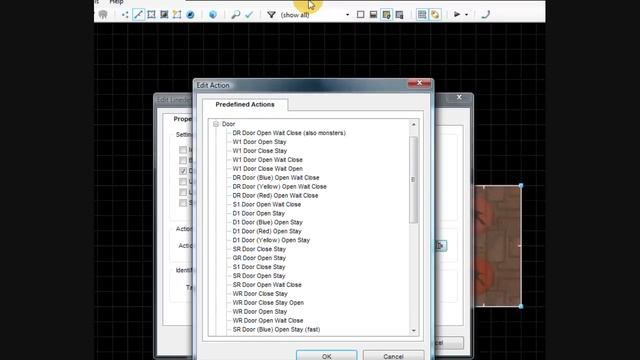Select 'S1 Door Open Wait Close'
The width and height of the screenshot is (640, 360).
[267, 204]
